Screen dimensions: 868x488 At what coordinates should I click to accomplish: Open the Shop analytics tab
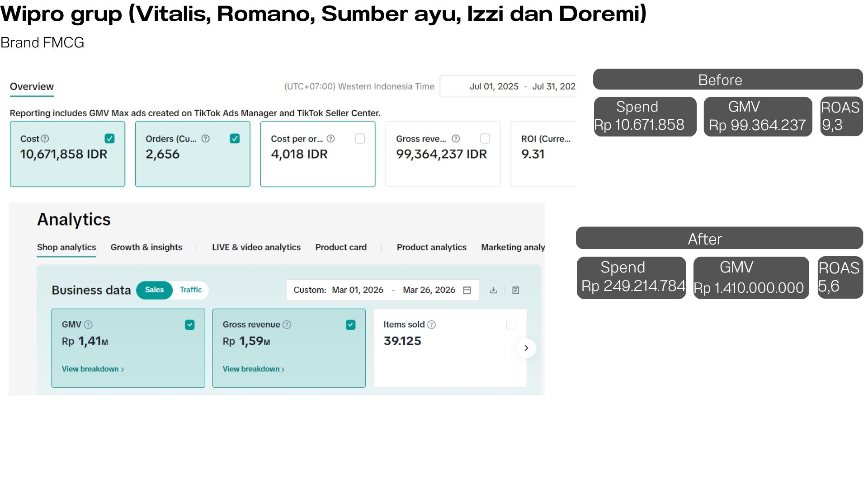[66, 247]
